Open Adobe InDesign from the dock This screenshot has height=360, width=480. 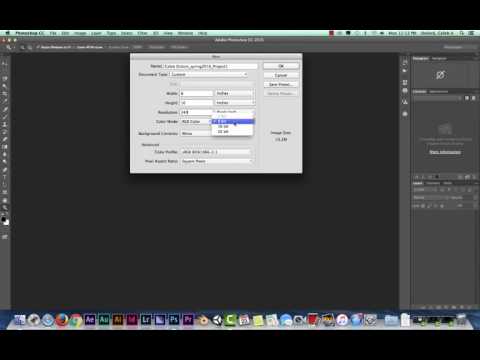click(x=132, y=320)
